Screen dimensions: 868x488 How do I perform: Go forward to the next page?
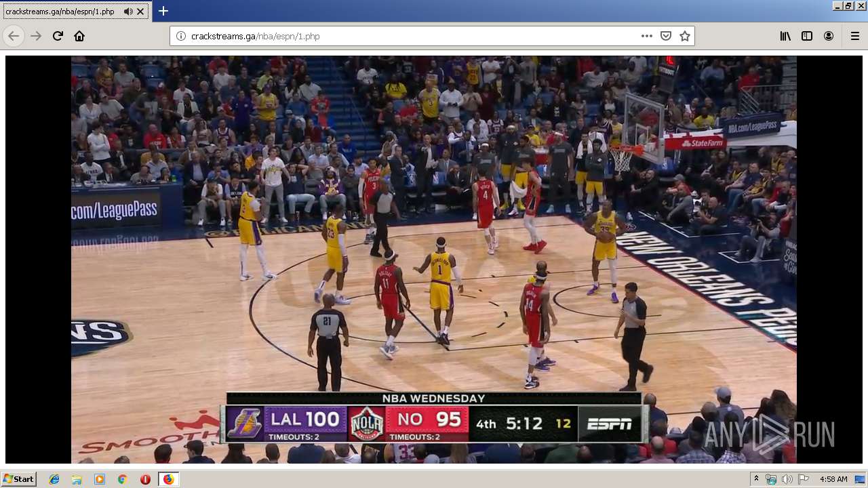[x=36, y=36]
